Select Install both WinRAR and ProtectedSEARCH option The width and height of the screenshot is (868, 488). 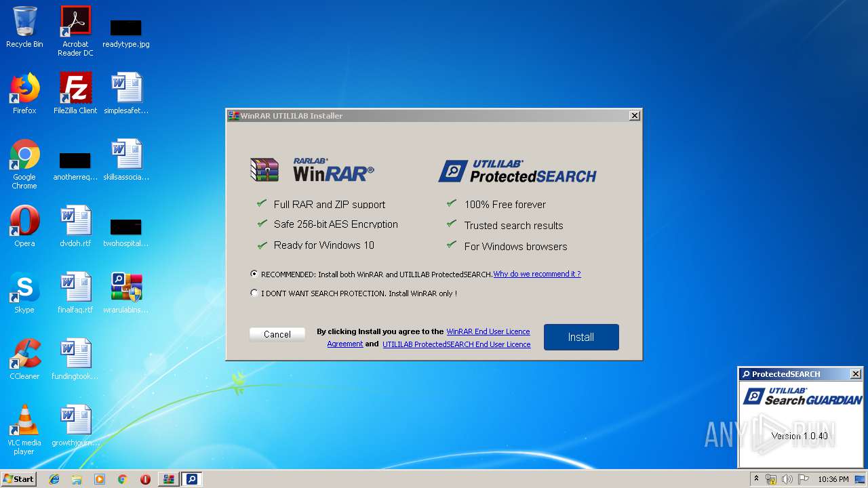[254, 274]
